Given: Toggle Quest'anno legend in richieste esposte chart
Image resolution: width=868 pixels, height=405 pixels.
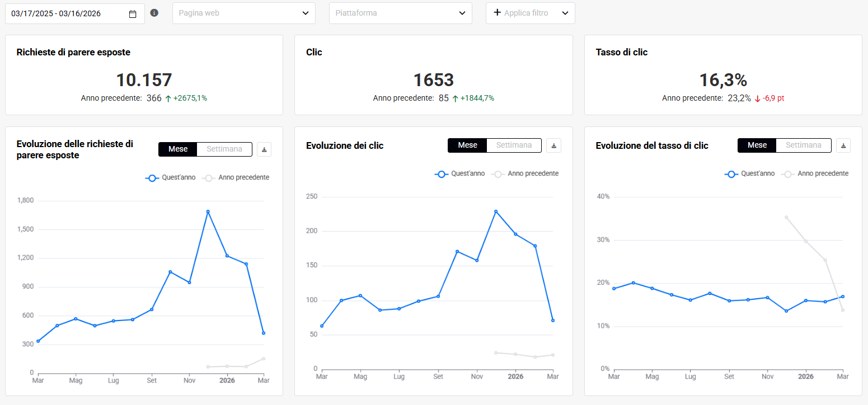Looking at the screenshot, I should [x=170, y=178].
